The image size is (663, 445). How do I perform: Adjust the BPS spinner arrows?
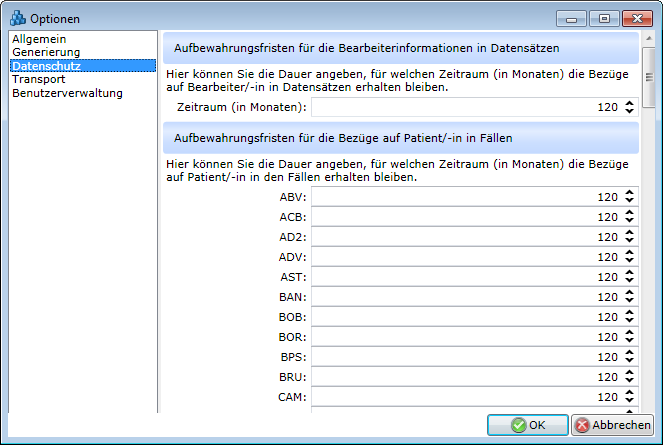(629, 357)
